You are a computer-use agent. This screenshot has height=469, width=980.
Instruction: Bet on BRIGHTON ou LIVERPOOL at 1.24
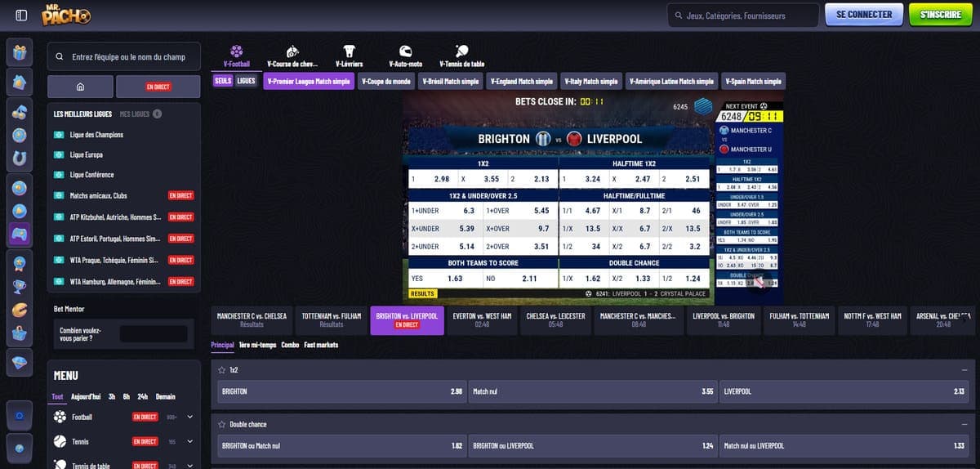(x=593, y=445)
